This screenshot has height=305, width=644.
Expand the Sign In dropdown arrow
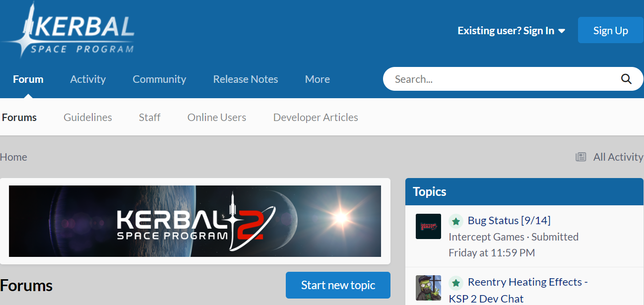tap(562, 31)
